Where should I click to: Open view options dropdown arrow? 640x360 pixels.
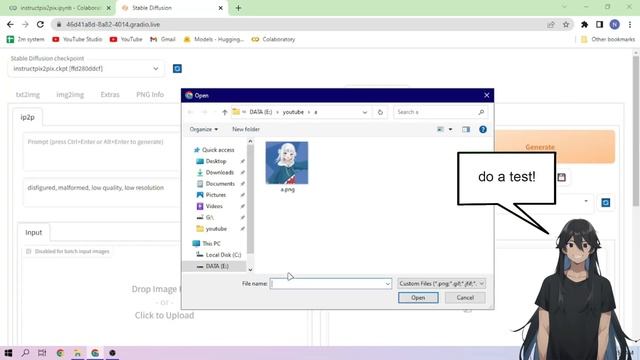[x=451, y=129]
